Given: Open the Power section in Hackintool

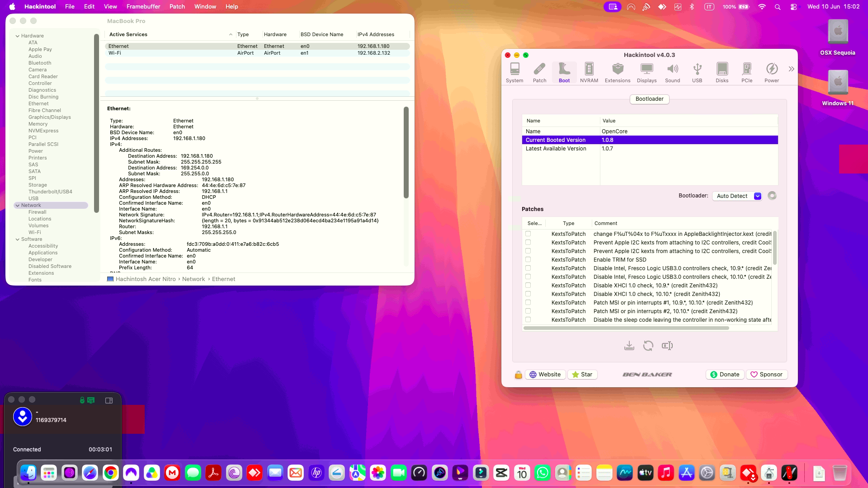Looking at the screenshot, I should click(772, 72).
